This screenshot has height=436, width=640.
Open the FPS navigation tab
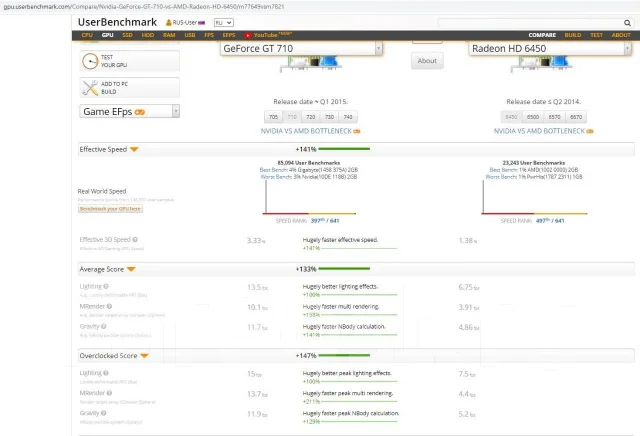209,36
